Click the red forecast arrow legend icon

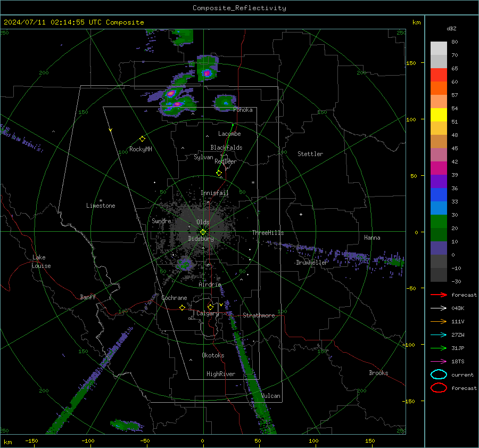coord(439,295)
